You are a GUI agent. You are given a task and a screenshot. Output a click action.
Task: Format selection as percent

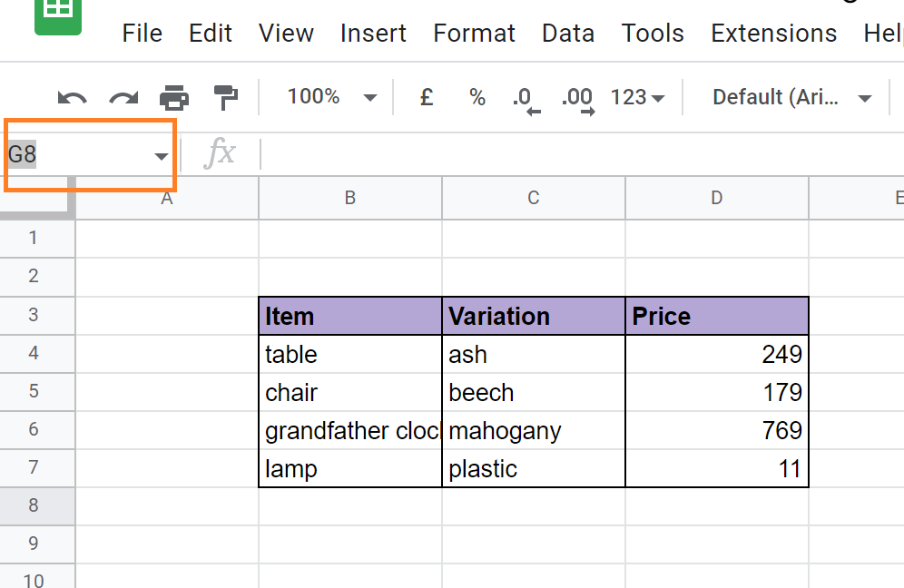477,97
